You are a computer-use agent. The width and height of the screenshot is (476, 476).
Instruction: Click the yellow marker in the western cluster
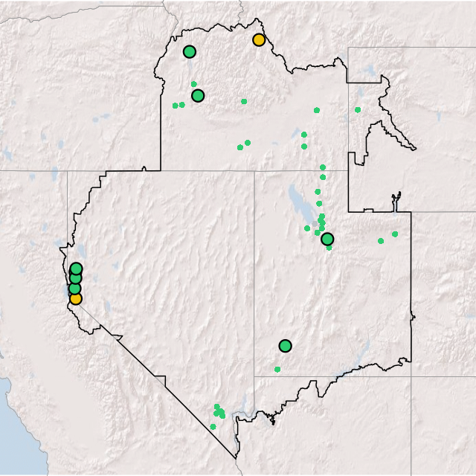pos(75,298)
